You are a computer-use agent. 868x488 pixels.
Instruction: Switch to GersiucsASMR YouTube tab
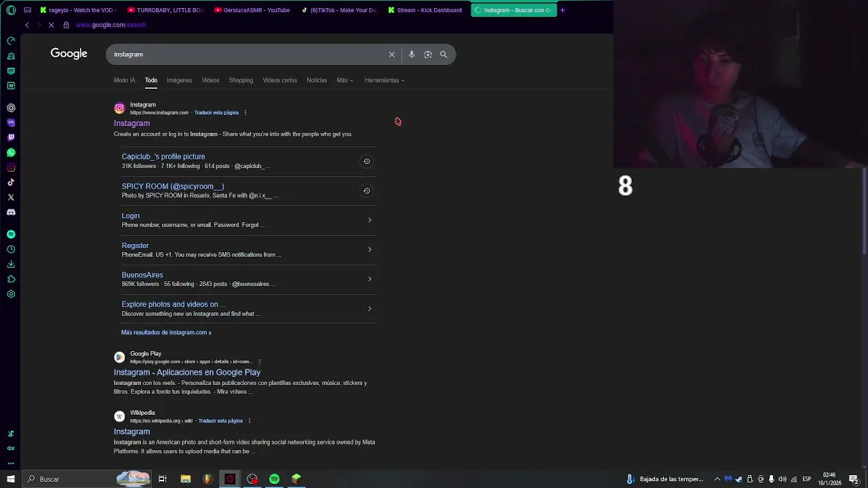click(252, 10)
